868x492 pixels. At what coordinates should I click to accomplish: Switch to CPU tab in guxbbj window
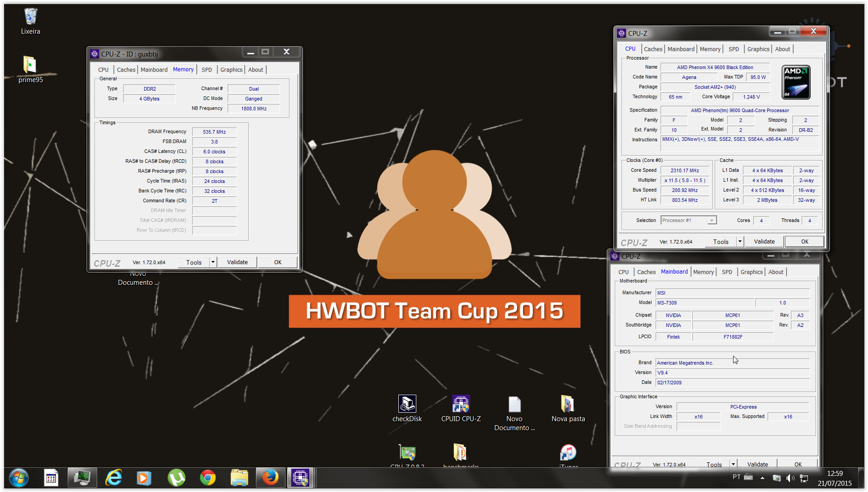pos(104,70)
